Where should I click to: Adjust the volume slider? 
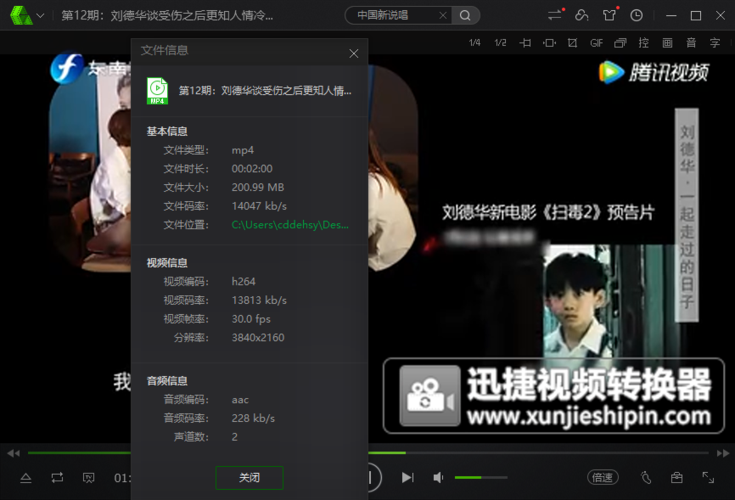[x=481, y=478]
